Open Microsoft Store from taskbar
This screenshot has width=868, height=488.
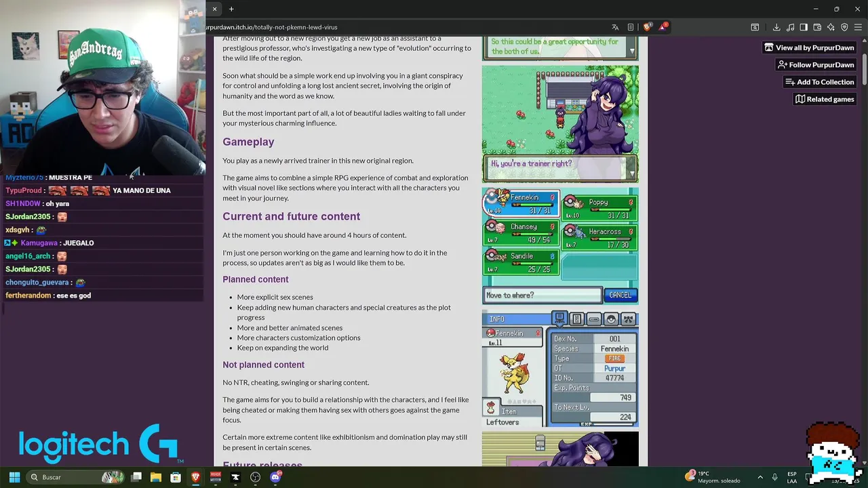[x=176, y=477]
